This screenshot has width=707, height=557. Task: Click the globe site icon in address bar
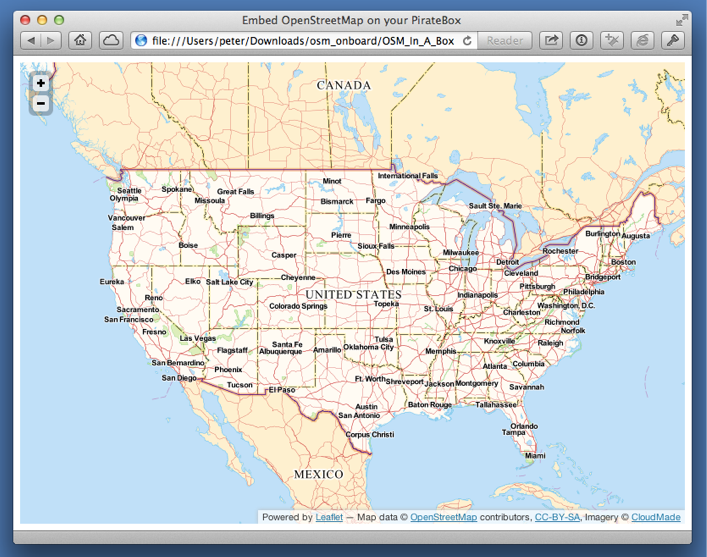click(141, 40)
